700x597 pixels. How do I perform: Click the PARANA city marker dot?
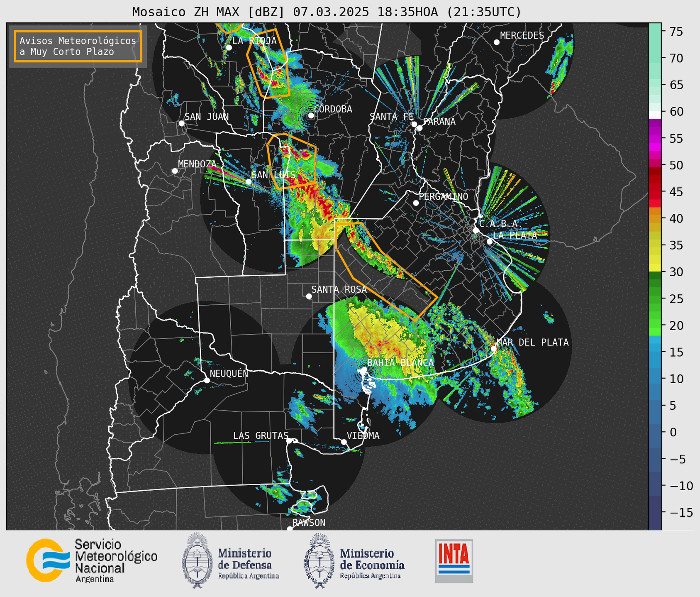point(420,128)
